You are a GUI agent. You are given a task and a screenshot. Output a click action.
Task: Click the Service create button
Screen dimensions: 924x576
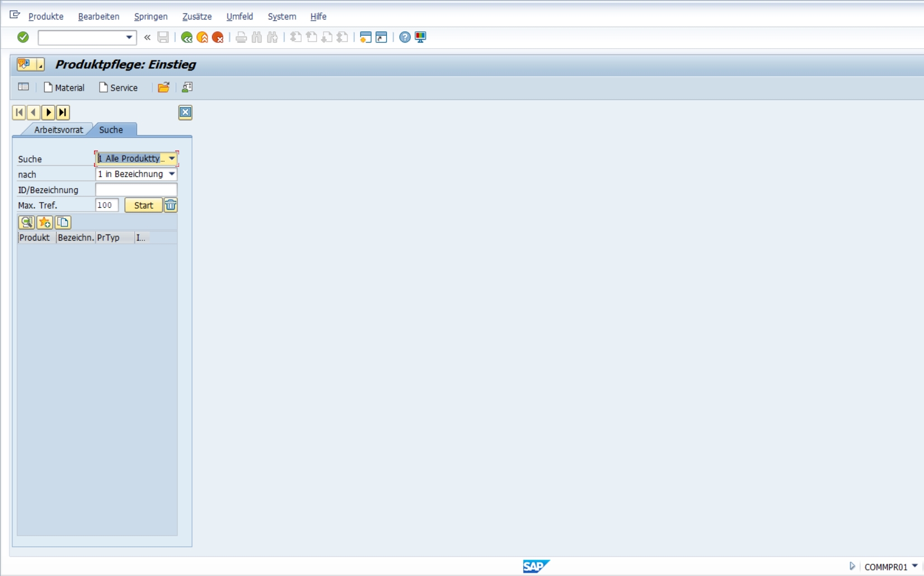coord(118,87)
